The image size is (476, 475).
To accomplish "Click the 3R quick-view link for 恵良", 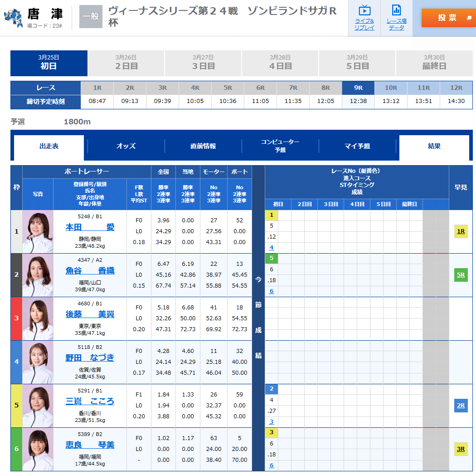I will click(461, 449).
